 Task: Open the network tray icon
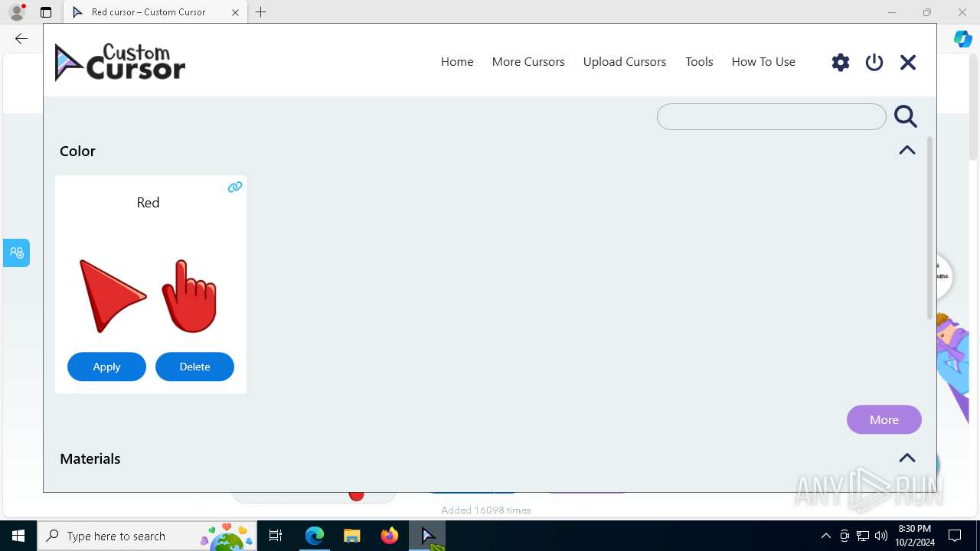pyautogui.click(x=863, y=536)
